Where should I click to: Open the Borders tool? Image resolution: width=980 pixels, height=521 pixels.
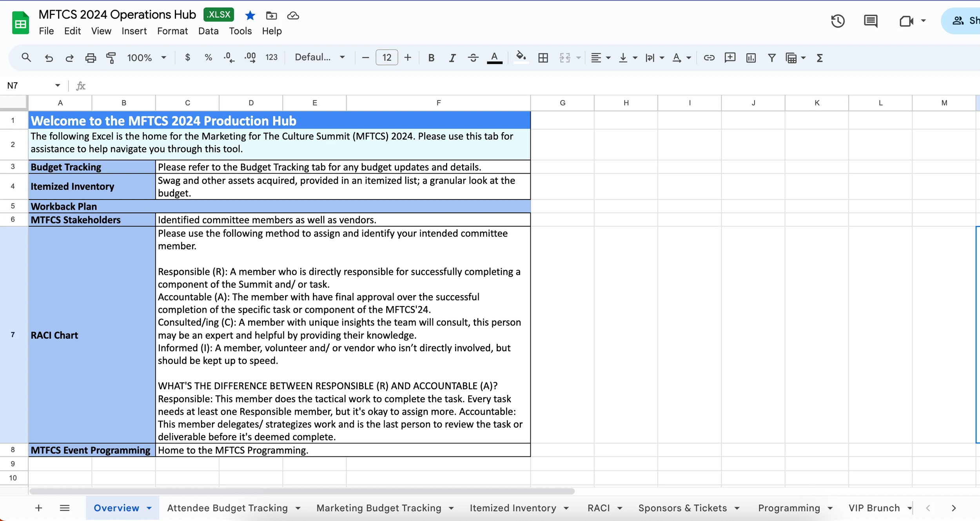543,58
